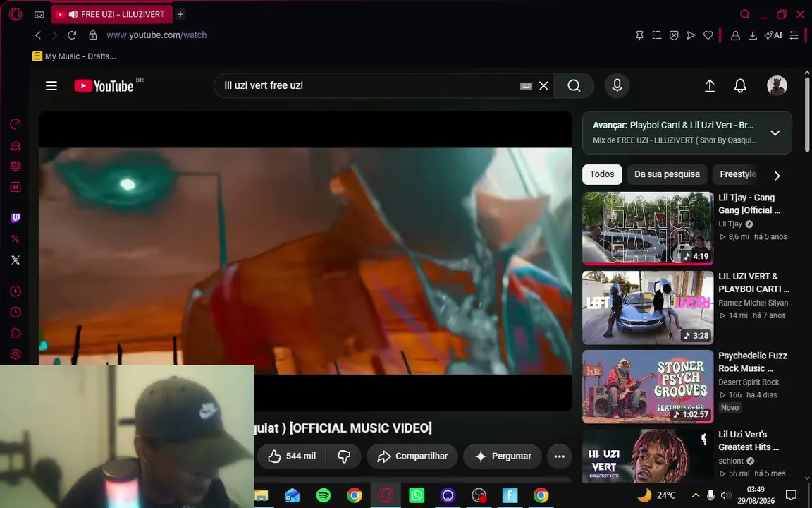Open the percent deals icon in sidebar
Image resolution: width=812 pixels, height=508 pixels.
16,239
